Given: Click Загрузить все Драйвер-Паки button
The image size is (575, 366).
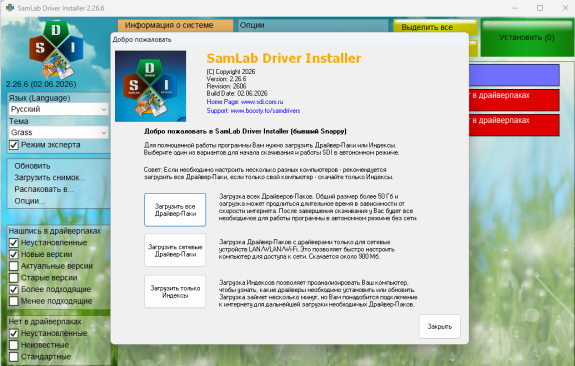Looking at the screenshot, I should coord(175,210).
